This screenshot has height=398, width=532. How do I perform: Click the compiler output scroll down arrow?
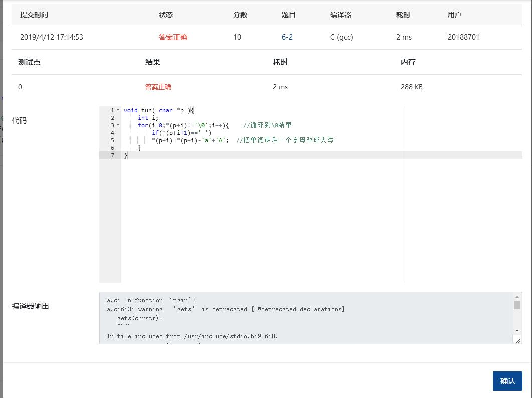pyautogui.click(x=517, y=330)
